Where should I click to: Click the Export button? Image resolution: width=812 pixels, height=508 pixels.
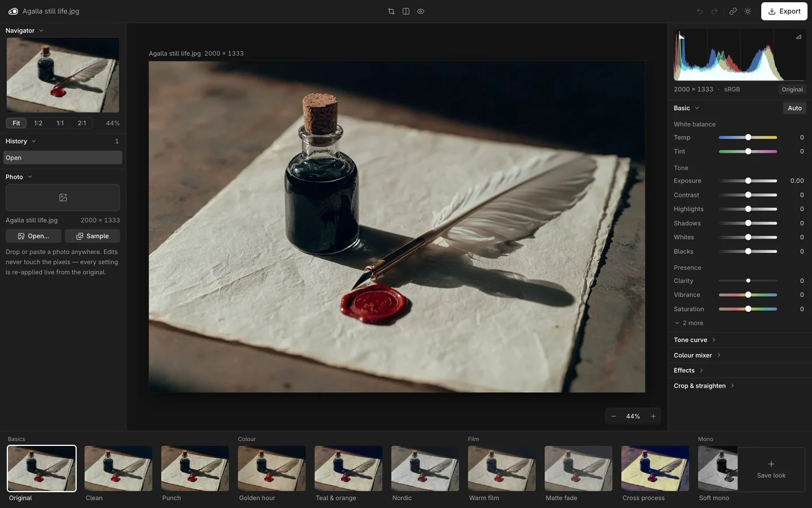pos(784,11)
